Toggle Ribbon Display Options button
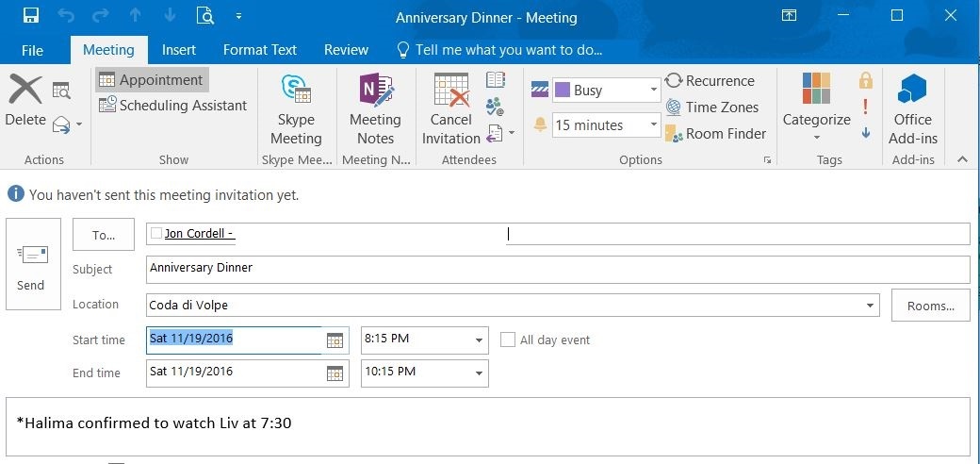980x464 pixels. point(789,16)
